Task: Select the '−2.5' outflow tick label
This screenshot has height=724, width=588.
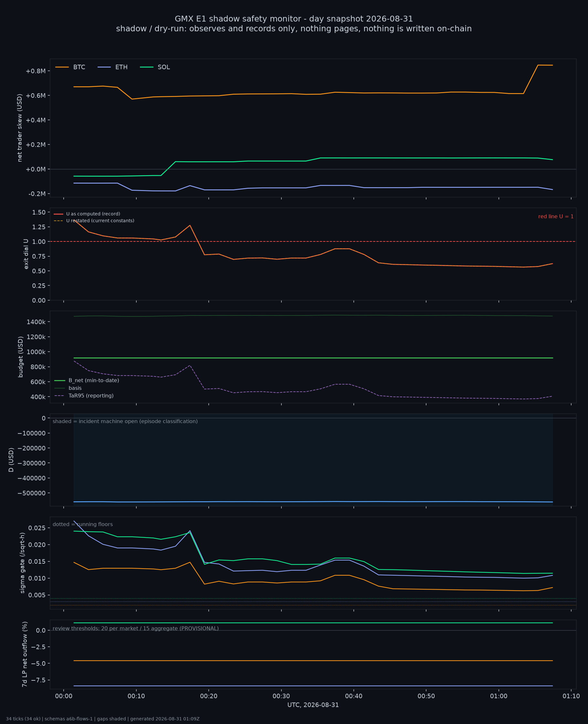Action: pyautogui.click(x=39, y=647)
